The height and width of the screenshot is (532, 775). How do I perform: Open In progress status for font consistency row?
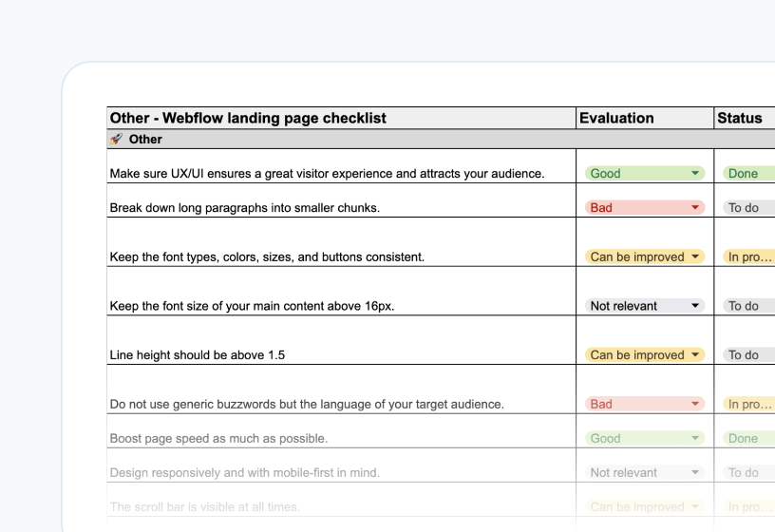pos(748,256)
